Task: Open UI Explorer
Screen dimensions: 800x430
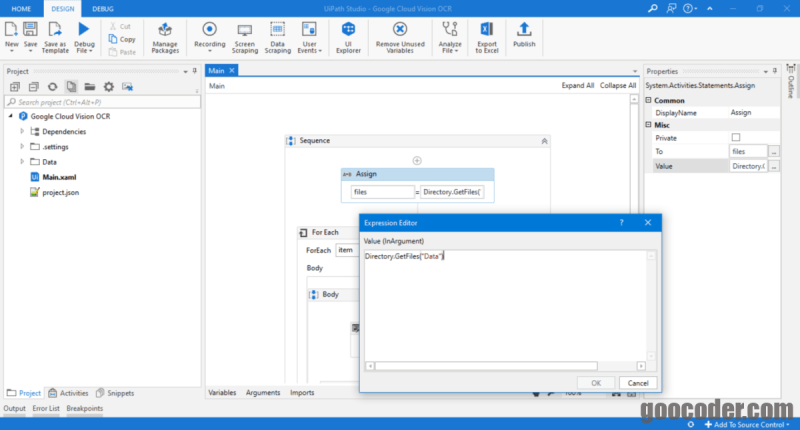Action: [x=348, y=37]
